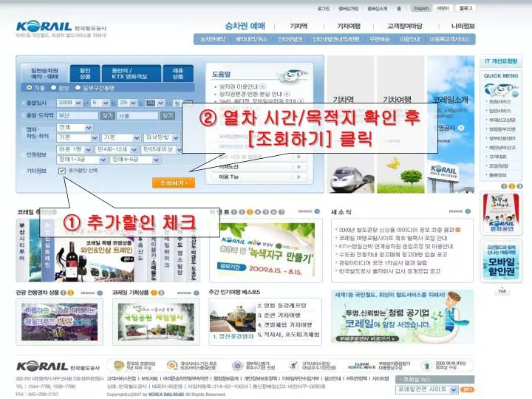Image resolution: width=532 pixels, height=399 pixels.
Task: Click the KORAIL logo in the header
Action: [44, 26]
